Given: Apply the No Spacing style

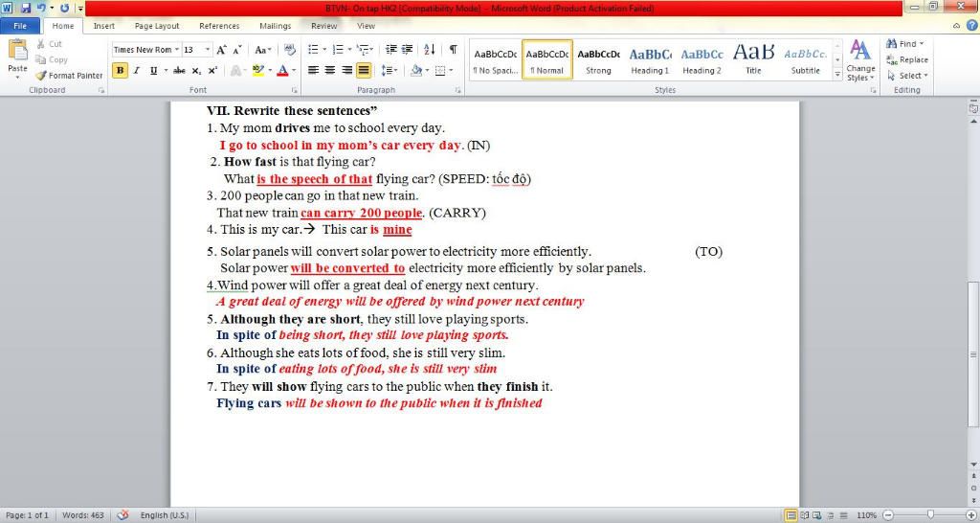Looking at the screenshot, I should (495, 60).
